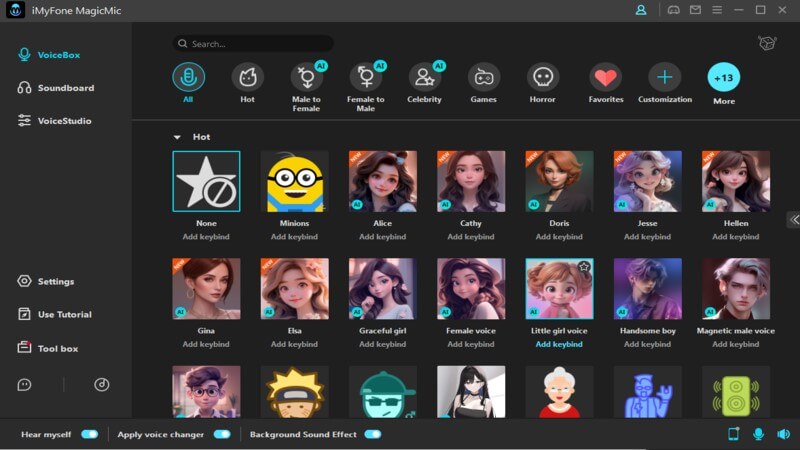The height and width of the screenshot is (450, 800).
Task: Expand +13 More categories
Action: 724,78
